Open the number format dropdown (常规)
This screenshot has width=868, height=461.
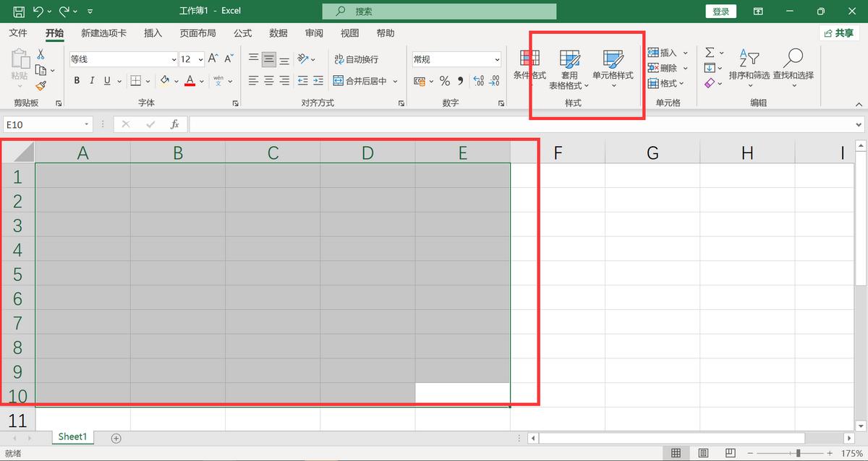497,59
